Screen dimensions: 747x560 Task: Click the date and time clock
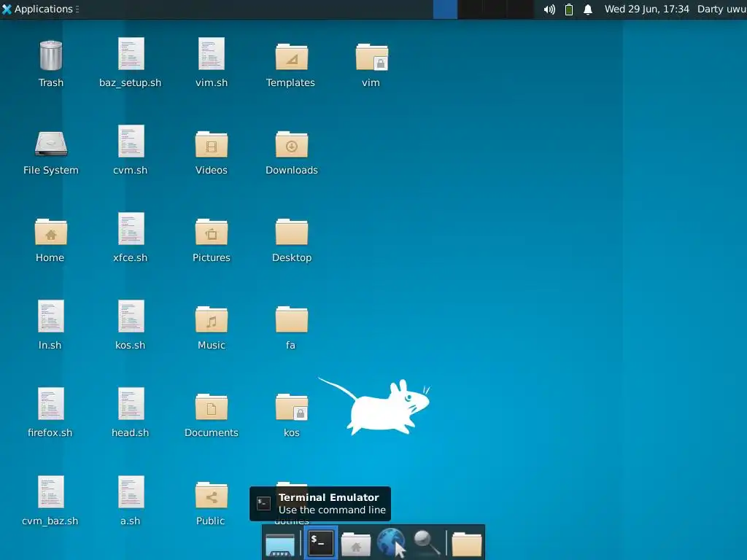coord(646,9)
